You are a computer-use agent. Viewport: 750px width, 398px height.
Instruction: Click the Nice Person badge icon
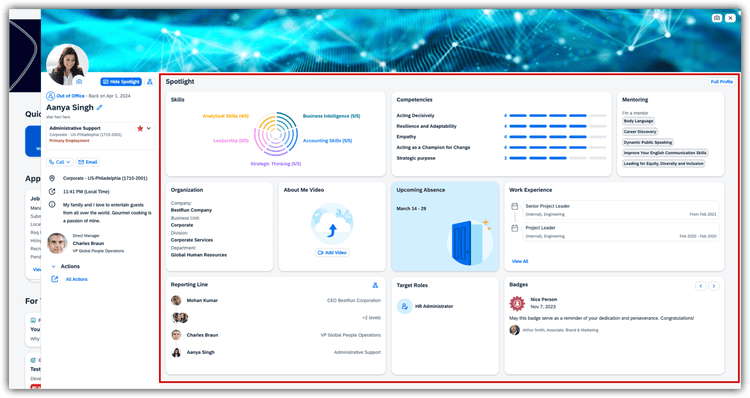tap(517, 303)
